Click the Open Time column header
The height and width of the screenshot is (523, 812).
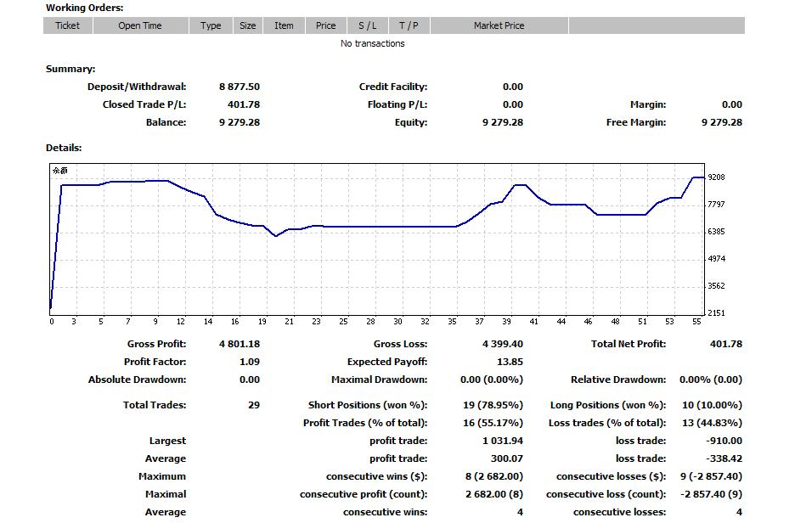pyautogui.click(x=140, y=25)
